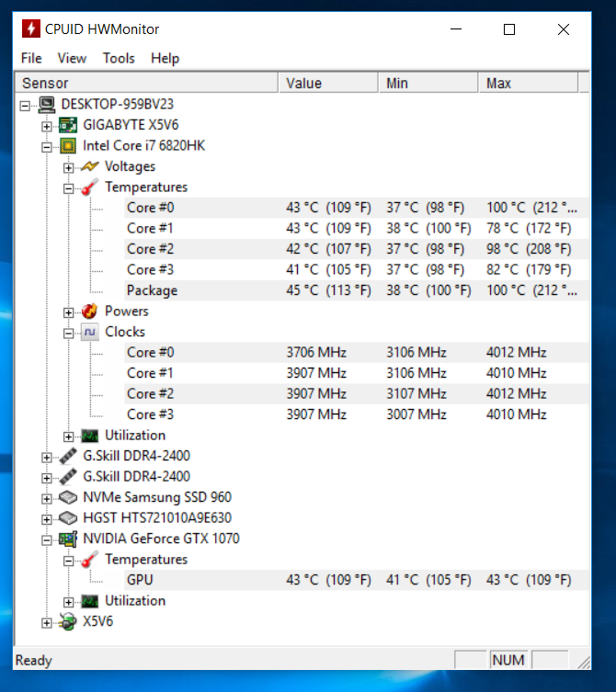Expand the GIGABYTE X5V6 node
Viewport: 616px width, 692px height.
click(x=46, y=126)
